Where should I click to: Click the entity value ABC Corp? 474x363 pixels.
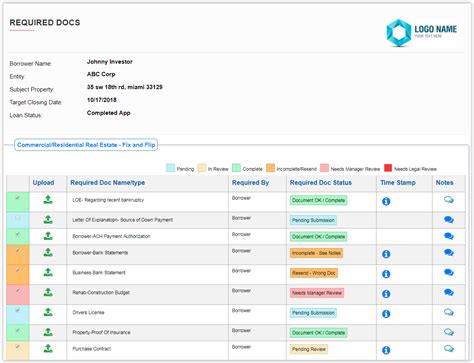point(101,74)
